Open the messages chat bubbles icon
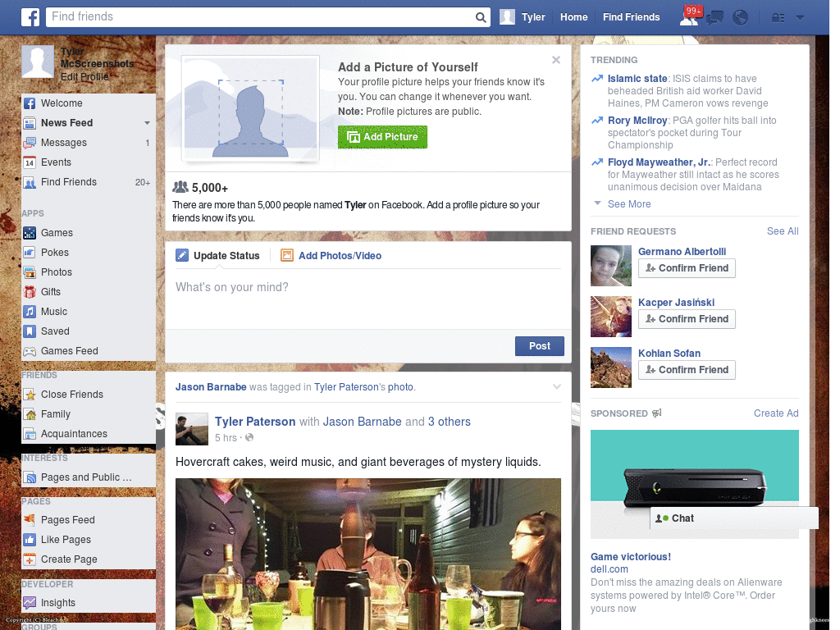This screenshot has width=840, height=630. pyautogui.click(x=714, y=18)
